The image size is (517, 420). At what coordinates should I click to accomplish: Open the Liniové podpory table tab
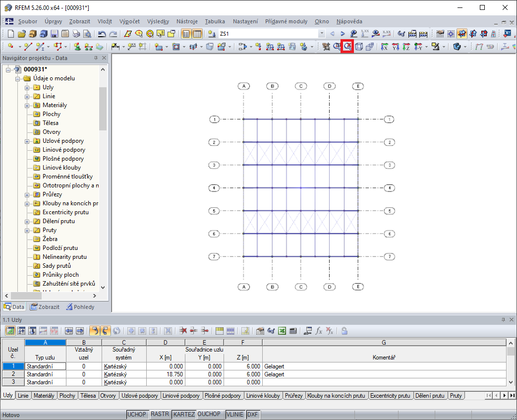tap(181, 396)
